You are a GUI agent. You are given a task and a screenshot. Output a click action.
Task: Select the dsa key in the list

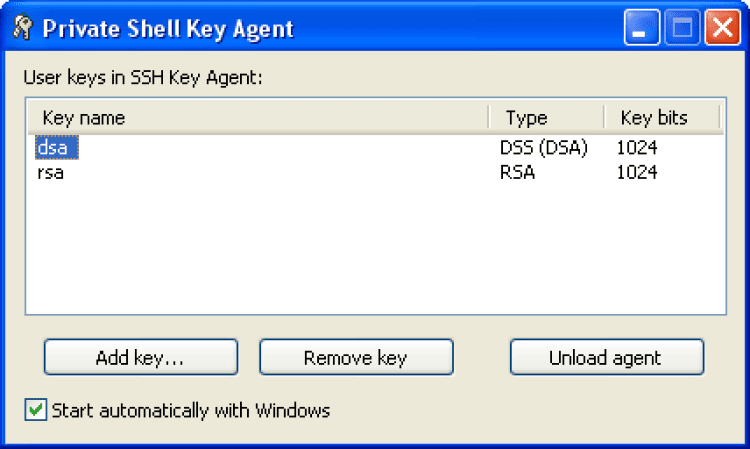click(56, 148)
